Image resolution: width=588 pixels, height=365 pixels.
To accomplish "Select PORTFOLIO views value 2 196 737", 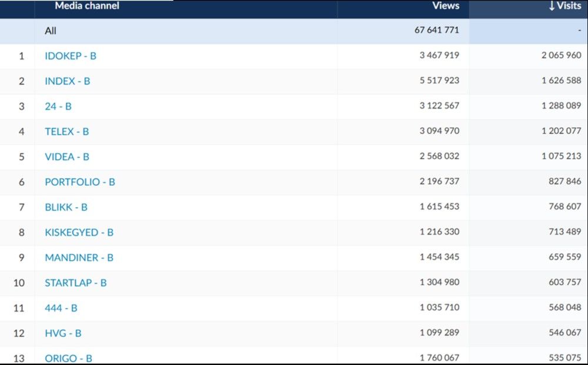I will tap(439, 181).
